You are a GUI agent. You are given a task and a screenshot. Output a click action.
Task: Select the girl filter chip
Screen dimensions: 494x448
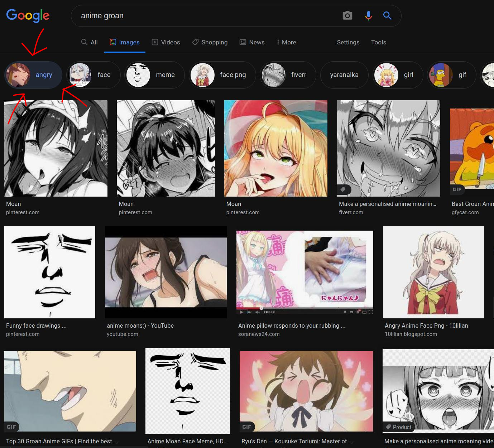398,75
